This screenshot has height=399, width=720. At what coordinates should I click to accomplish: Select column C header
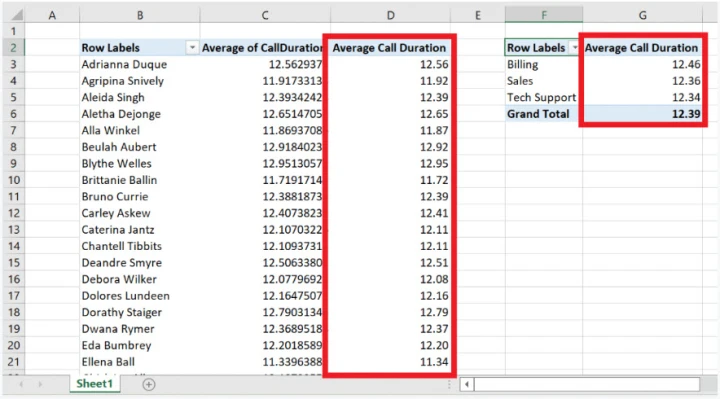click(x=265, y=15)
